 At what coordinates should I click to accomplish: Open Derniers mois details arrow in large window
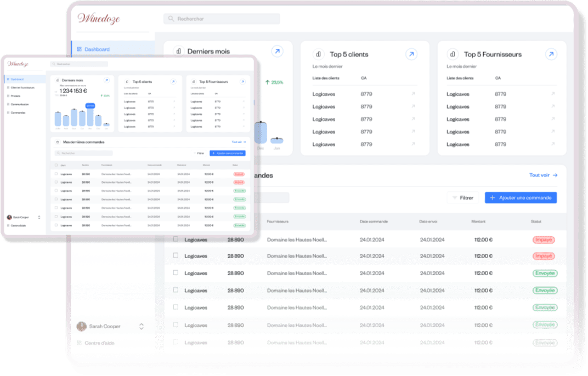click(277, 52)
